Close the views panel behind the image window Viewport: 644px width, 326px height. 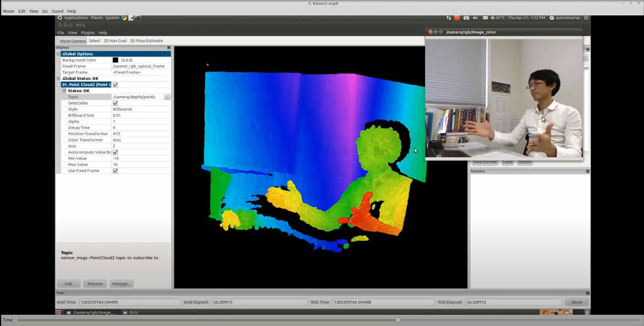coord(588,49)
